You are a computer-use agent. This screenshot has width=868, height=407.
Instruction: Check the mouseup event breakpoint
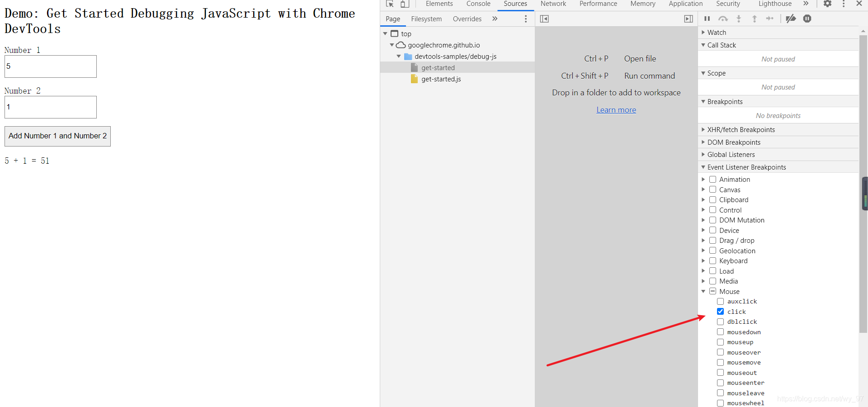721,342
